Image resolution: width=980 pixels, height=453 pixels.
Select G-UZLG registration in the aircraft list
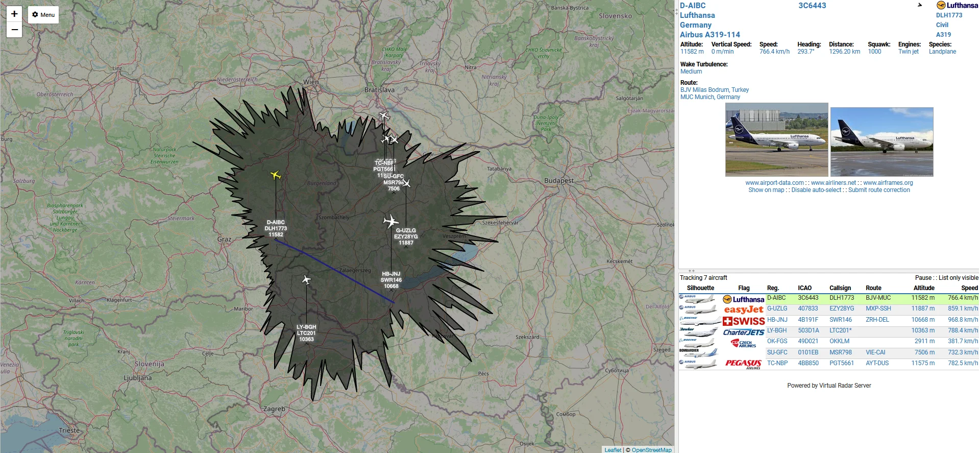click(777, 308)
